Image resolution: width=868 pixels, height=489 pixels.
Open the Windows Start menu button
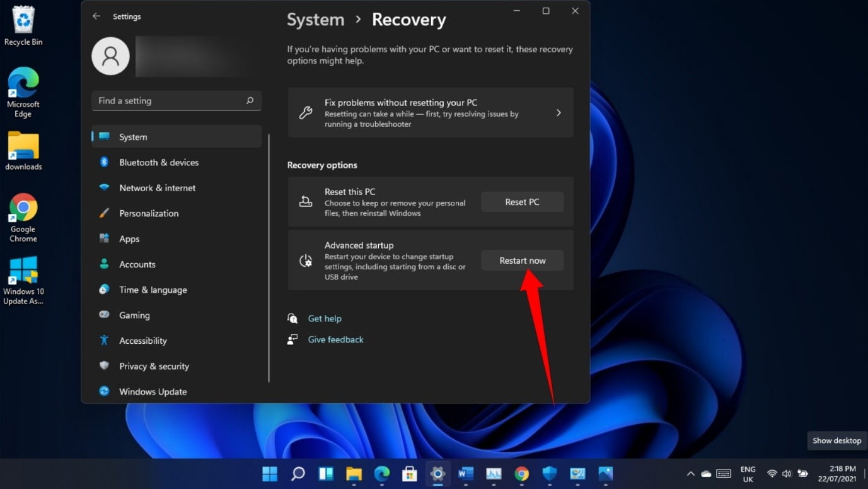(x=270, y=473)
